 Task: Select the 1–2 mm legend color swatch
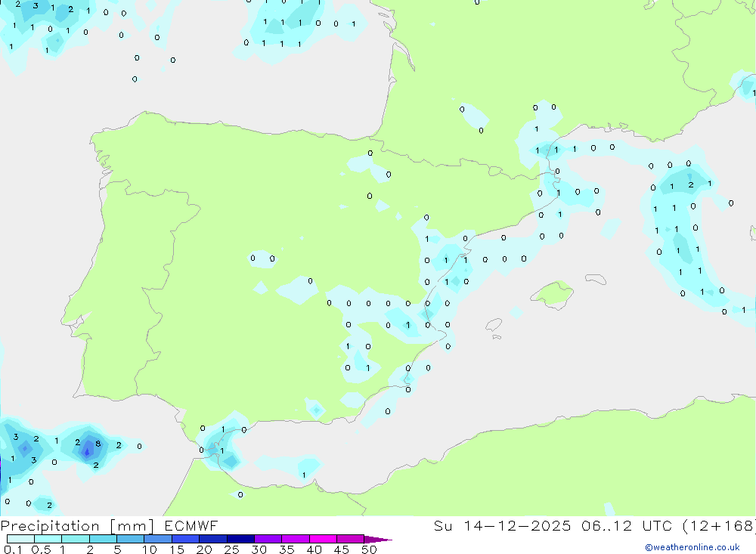point(76,539)
